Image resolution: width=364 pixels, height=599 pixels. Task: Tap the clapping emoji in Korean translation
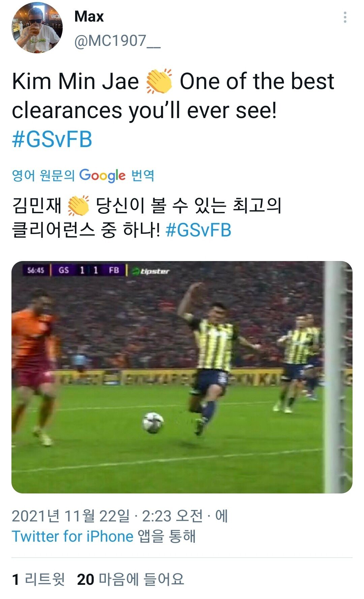pos(79,205)
